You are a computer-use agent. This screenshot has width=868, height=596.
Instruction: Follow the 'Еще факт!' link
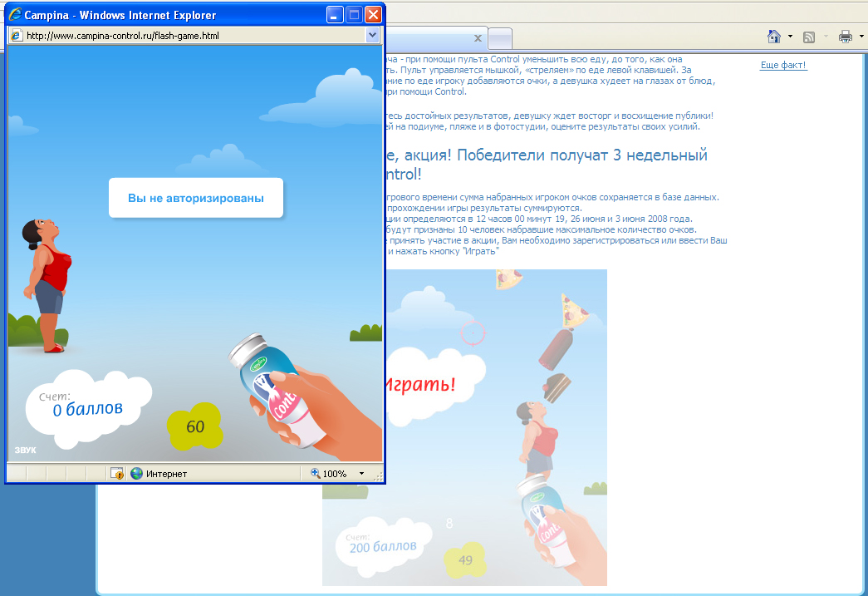pyautogui.click(x=783, y=65)
